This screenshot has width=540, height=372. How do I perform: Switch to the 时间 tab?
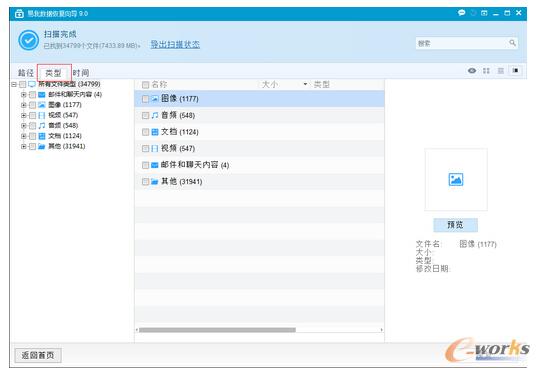tap(81, 73)
